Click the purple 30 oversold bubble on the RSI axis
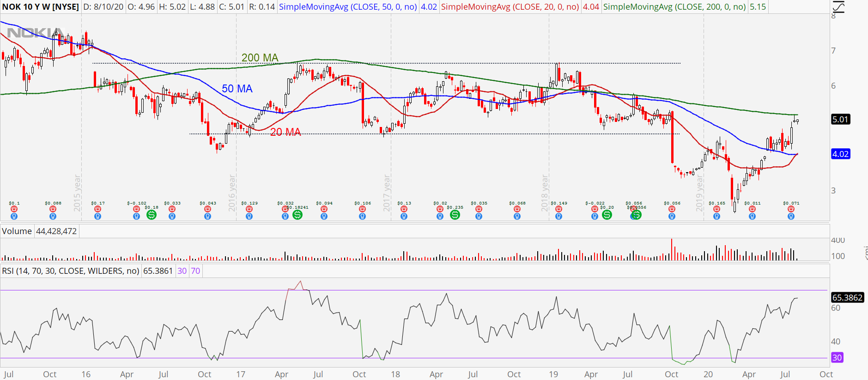Screen dimensions: 868x380 [837, 357]
